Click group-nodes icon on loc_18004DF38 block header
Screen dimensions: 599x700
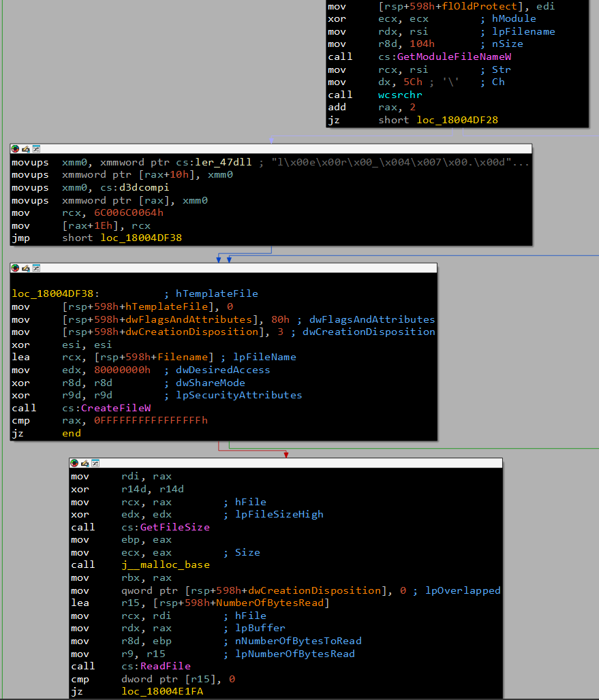click(37, 268)
